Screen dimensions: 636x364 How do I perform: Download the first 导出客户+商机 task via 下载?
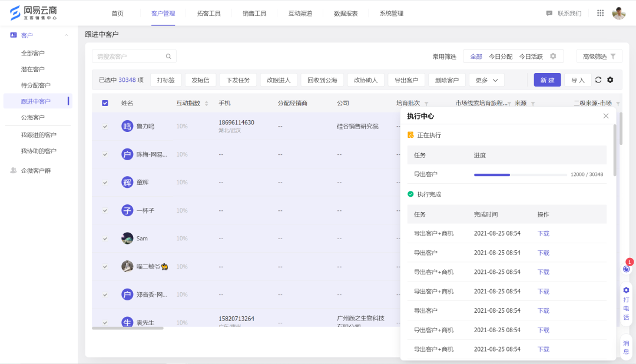[x=542, y=233]
